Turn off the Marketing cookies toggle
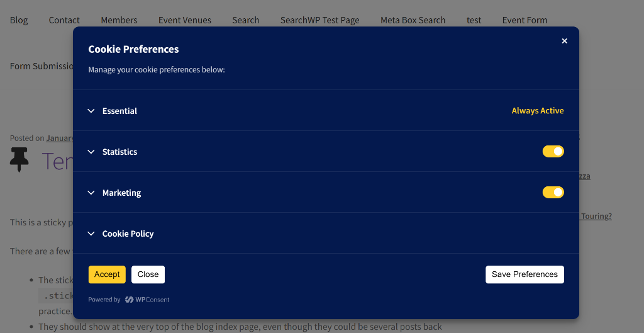644x333 pixels. (x=553, y=192)
